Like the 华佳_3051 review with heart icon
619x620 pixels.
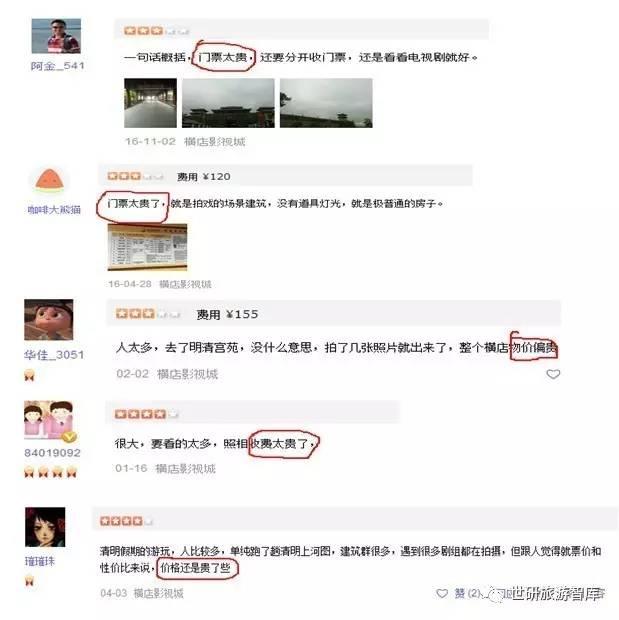pyautogui.click(x=553, y=374)
